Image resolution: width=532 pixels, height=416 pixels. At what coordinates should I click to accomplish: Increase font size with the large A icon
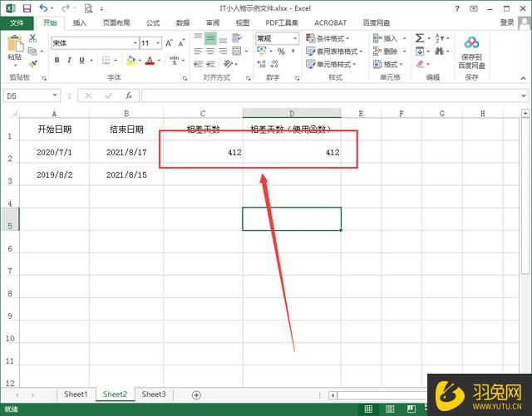(x=169, y=43)
